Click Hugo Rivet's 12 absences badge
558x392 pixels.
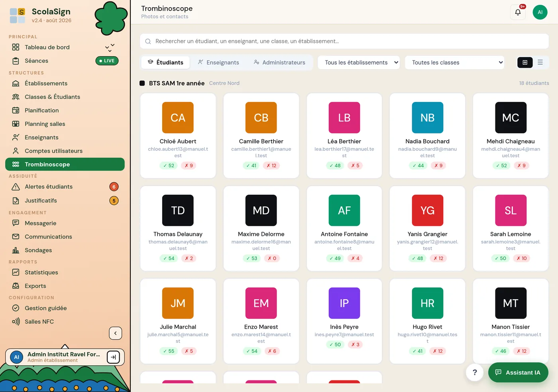coord(438,351)
